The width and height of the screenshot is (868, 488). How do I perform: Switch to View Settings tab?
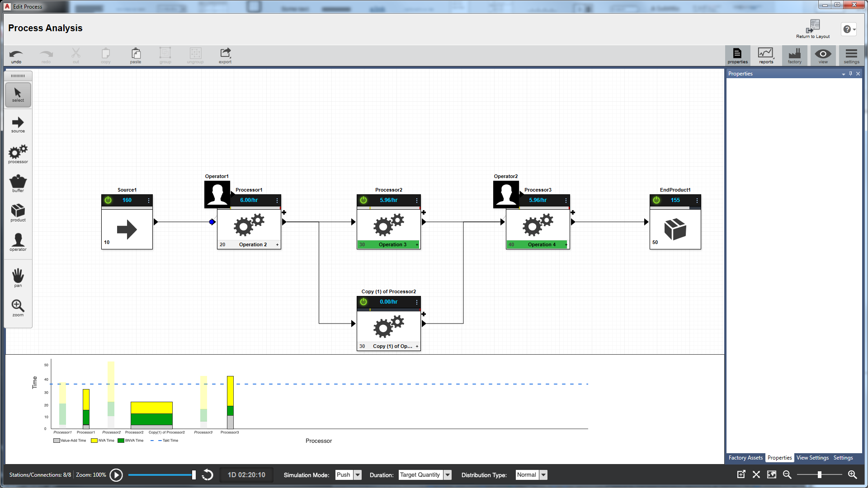coord(812,458)
